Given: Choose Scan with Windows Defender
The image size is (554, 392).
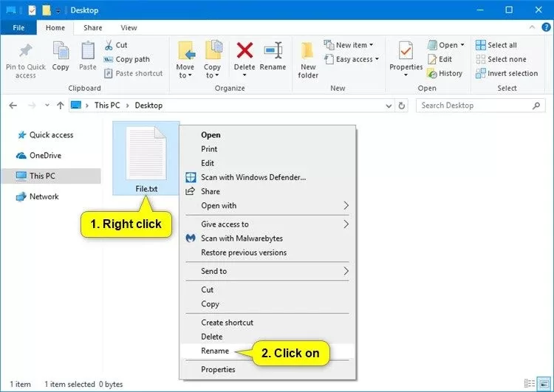Looking at the screenshot, I should coord(267,177).
